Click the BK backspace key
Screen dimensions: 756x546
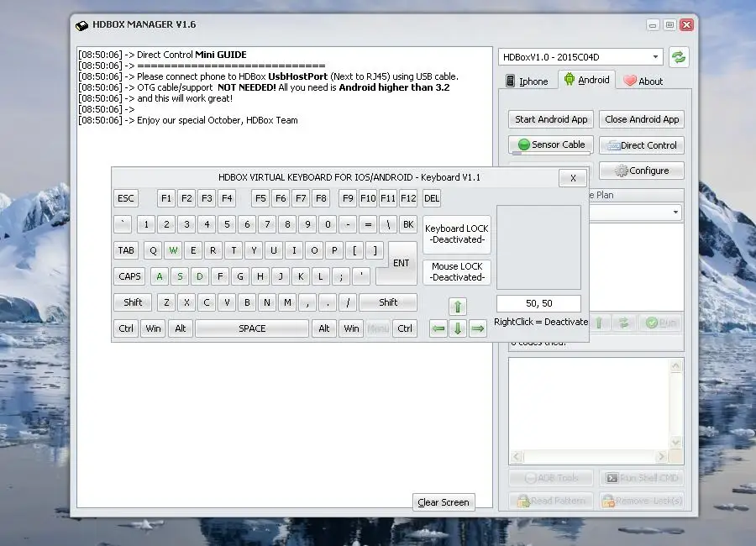(x=408, y=224)
